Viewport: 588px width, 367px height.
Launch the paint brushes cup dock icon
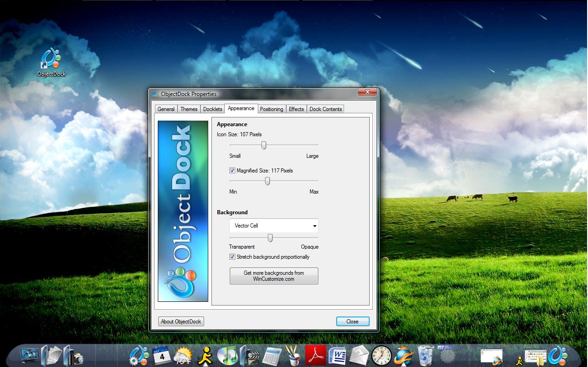pos(292,356)
